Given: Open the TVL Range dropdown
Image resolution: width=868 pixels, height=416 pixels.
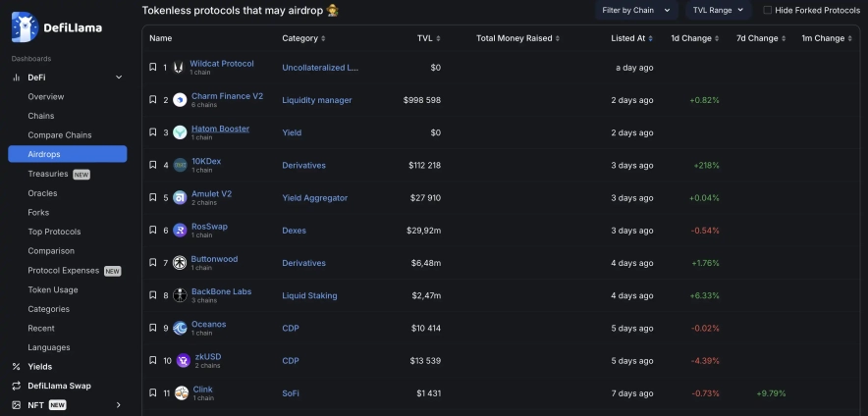Looking at the screenshot, I should pyautogui.click(x=718, y=10).
